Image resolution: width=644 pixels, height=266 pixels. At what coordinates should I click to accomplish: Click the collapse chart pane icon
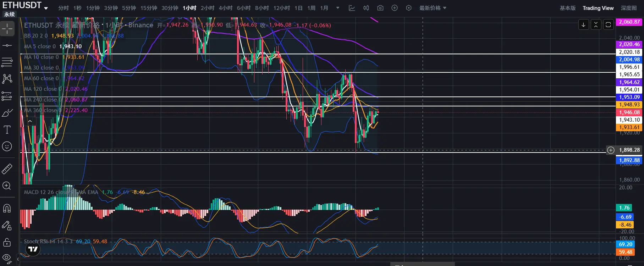click(596, 24)
